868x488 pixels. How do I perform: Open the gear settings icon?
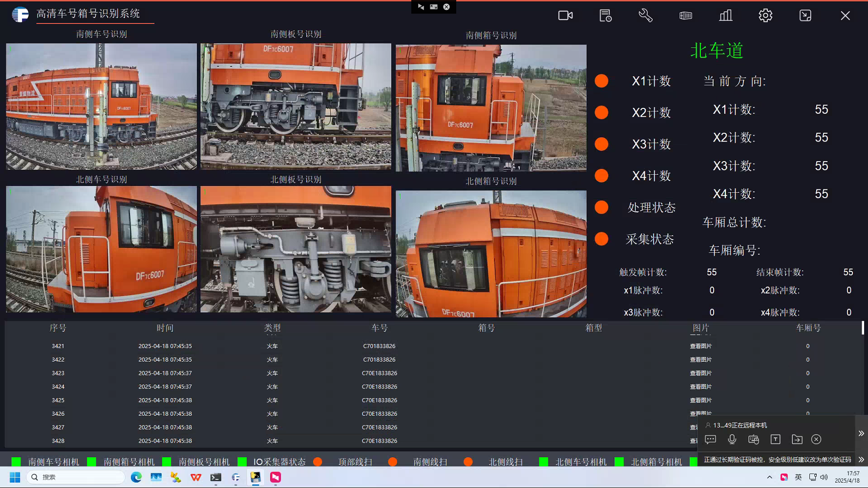tap(765, 16)
